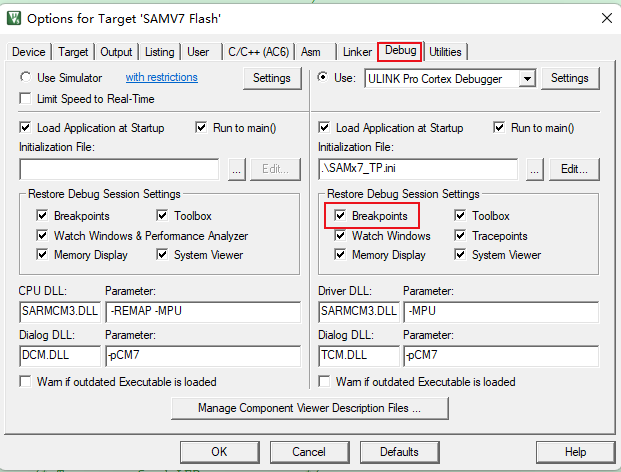Expand the ULINK Pro Cortex Debugger dropdown
The width and height of the screenshot is (621, 472).
pos(527,78)
